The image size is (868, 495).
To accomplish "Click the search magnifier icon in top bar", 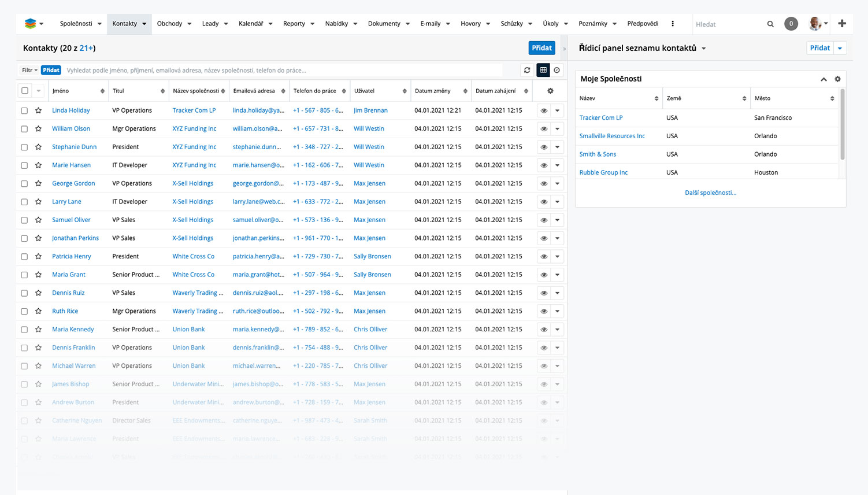I will coord(770,24).
